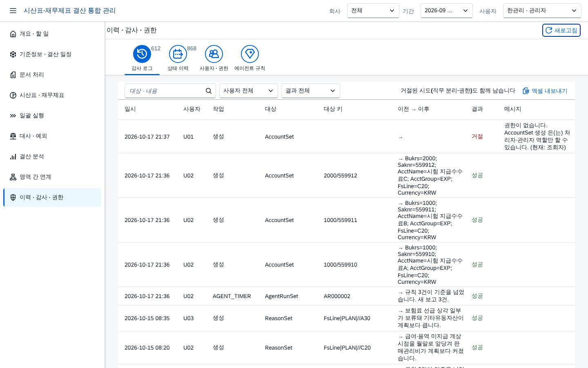Go to 결산 분석 in the sidebar
The image size is (588, 368).
pyautogui.click(x=52, y=157)
